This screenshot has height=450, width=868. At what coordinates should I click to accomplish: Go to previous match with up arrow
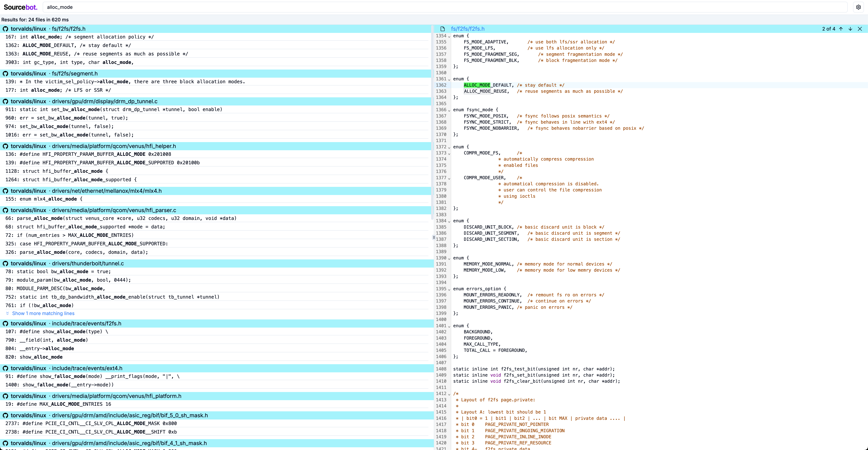[x=841, y=29]
